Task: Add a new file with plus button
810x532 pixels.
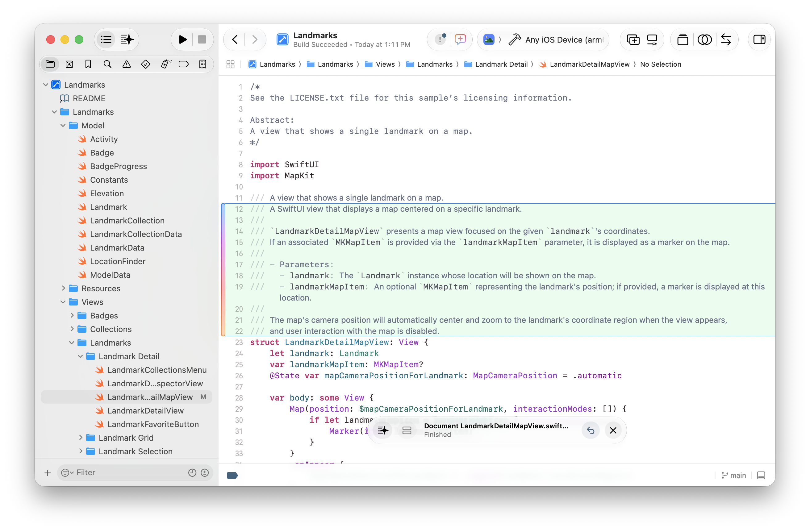Action: point(48,473)
